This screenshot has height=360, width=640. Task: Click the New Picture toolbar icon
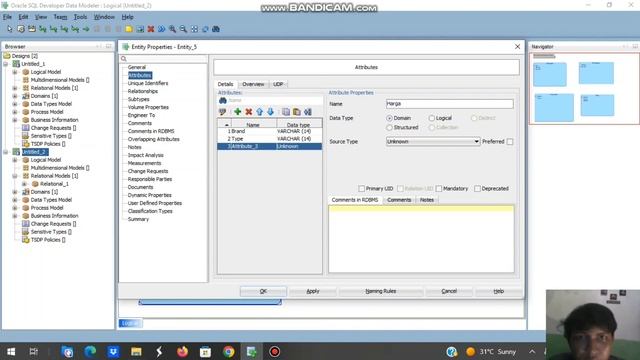(140, 29)
